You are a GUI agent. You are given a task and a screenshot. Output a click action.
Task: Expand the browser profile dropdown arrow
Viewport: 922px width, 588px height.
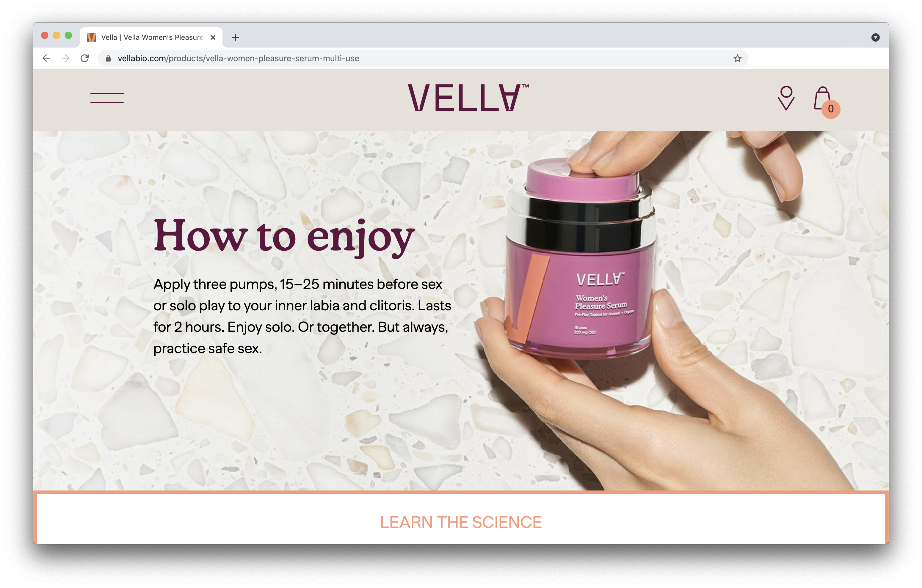coord(875,37)
